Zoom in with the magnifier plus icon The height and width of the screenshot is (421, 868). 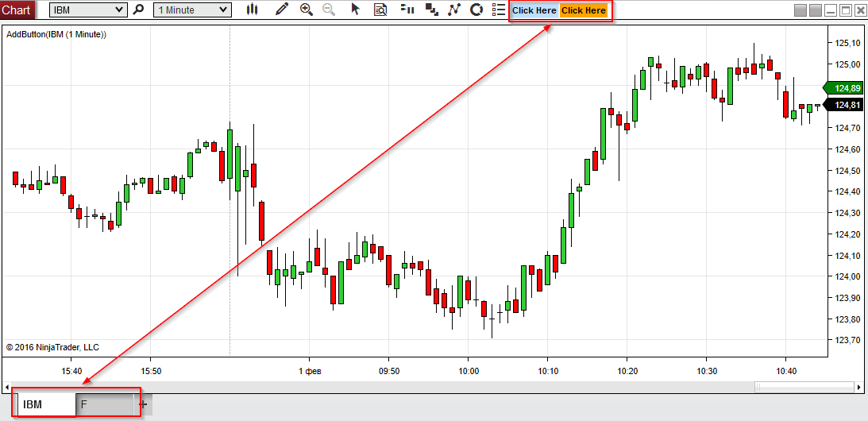(306, 10)
